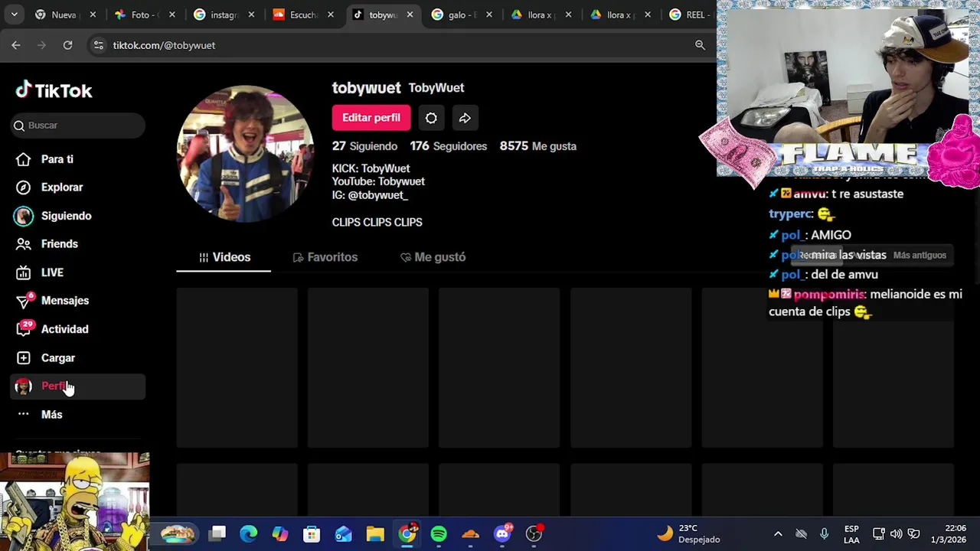The height and width of the screenshot is (551, 980).
Task: Click the 8575 Me gusta count
Action: [x=537, y=146]
